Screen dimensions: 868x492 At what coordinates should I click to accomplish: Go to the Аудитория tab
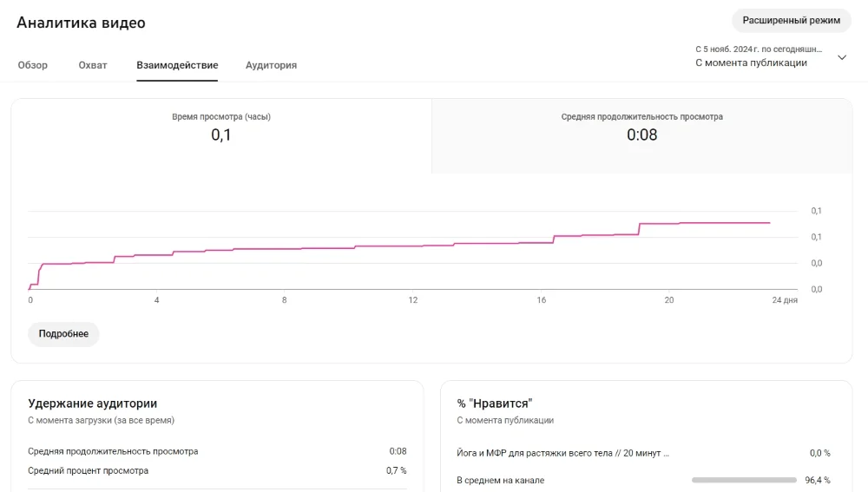pyautogui.click(x=271, y=65)
